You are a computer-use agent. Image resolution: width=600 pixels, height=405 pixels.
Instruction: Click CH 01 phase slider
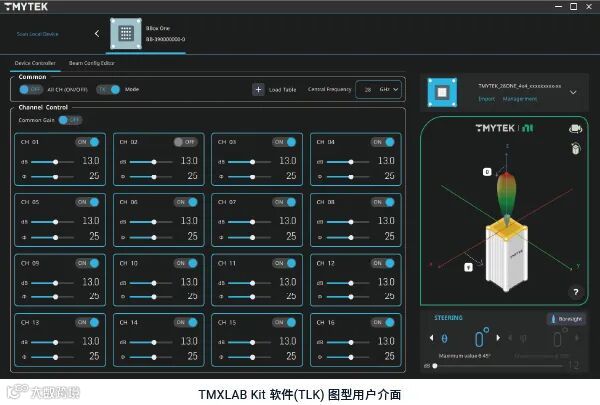click(52, 177)
